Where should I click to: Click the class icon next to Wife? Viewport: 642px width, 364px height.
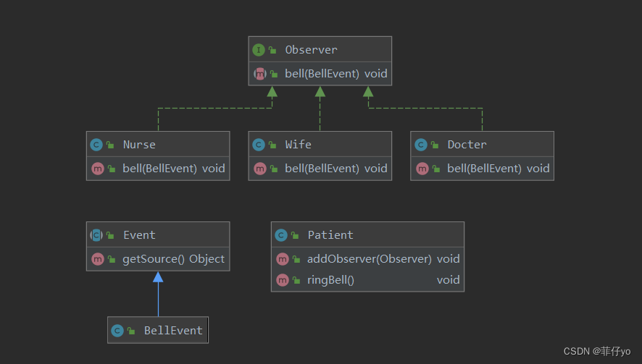[x=259, y=145]
